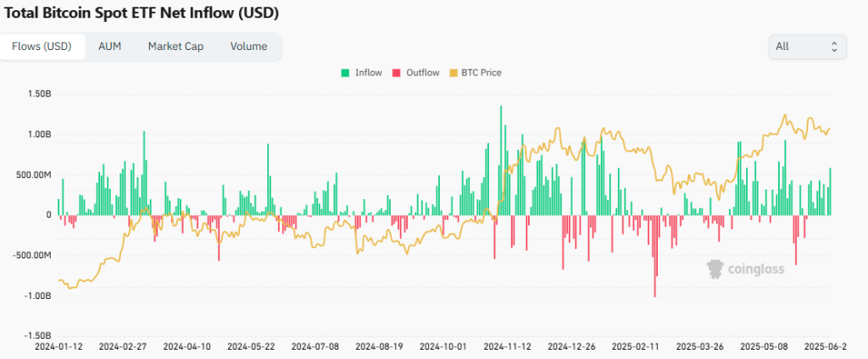Click the green Inflow legend square
Screen dimensions: 868x359
pyautogui.click(x=346, y=73)
